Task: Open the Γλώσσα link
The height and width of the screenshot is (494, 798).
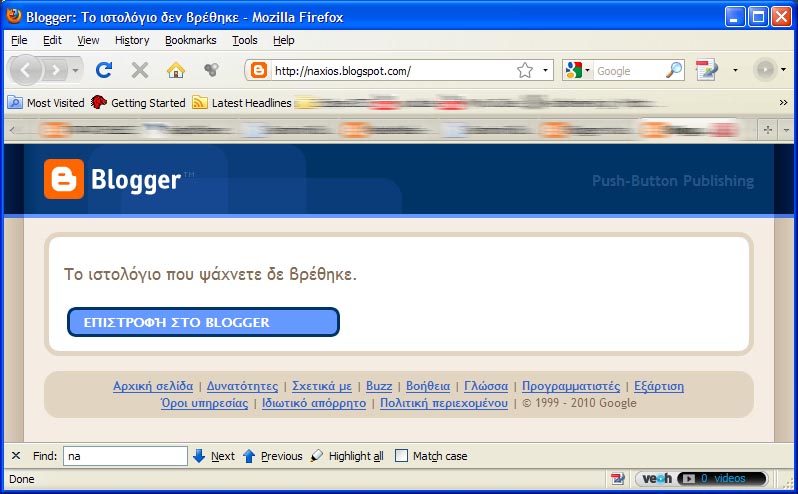Action: 486,386
